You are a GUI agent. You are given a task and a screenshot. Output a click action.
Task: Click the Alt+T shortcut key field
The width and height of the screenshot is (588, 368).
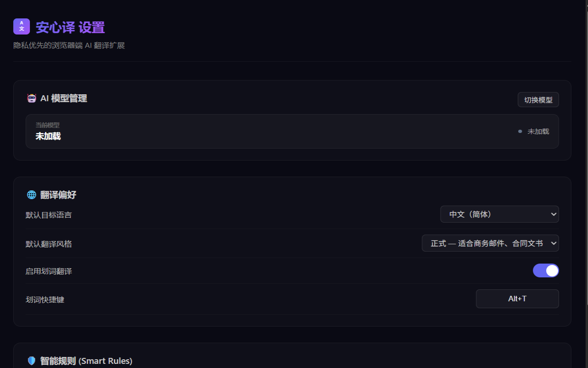click(x=517, y=299)
